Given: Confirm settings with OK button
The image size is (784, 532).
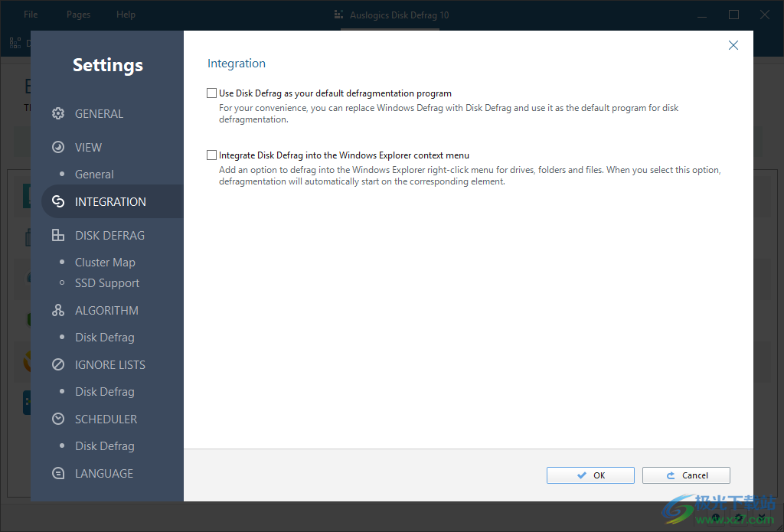Looking at the screenshot, I should [590, 475].
